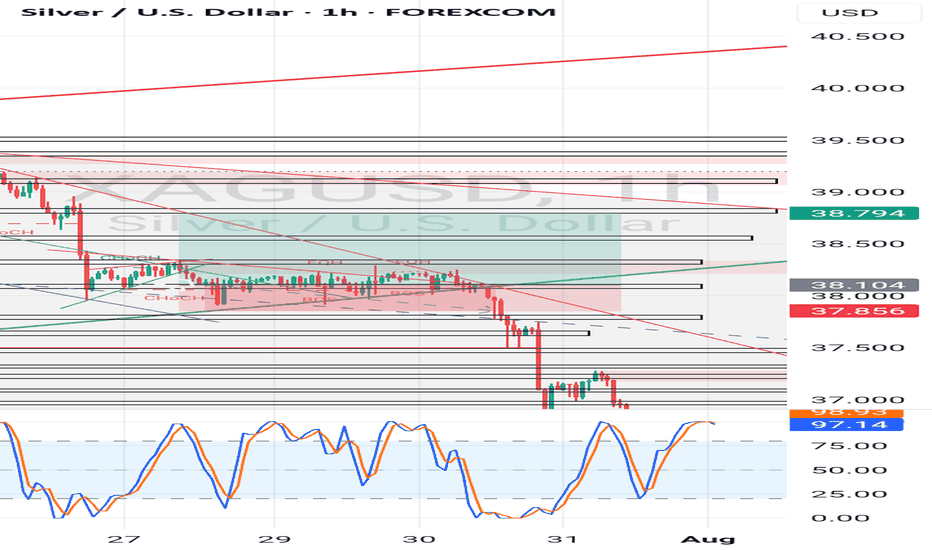The image size is (932, 550).
Task: Click the 27 date label on time axis
Action: pyautogui.click(x=124, y=539)
